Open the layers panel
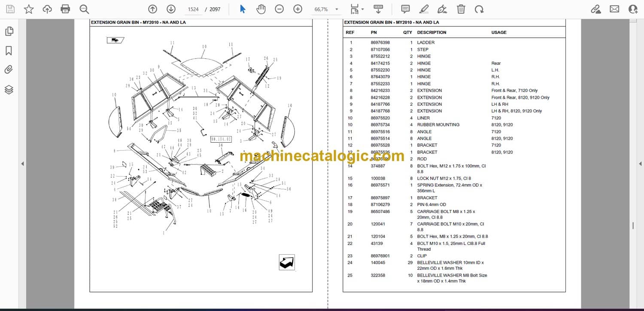Image resolution: width=644 pixels, height=311 pixels. click(x=9, y=89)
